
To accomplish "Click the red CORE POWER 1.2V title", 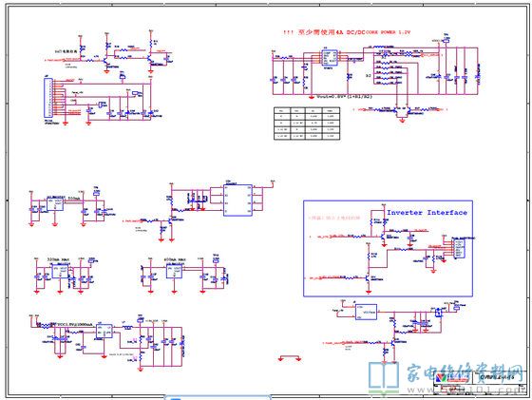I will coord(347,32).
